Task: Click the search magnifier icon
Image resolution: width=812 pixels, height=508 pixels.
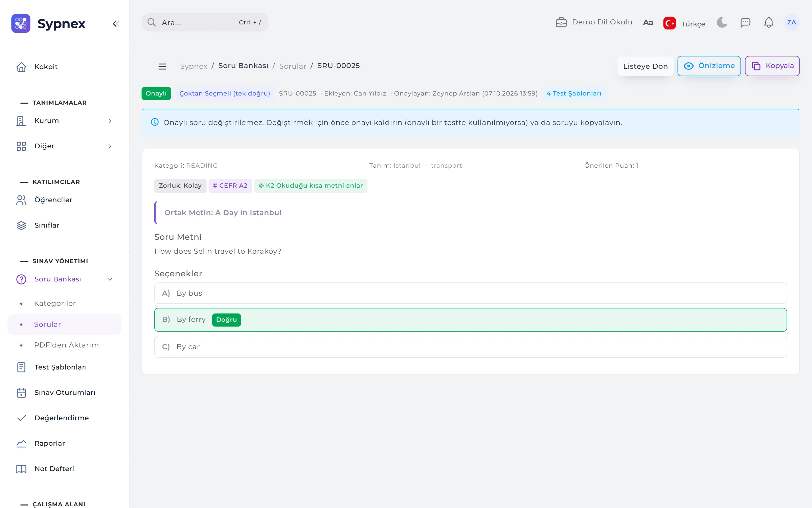Action: (x=152, y=22)
